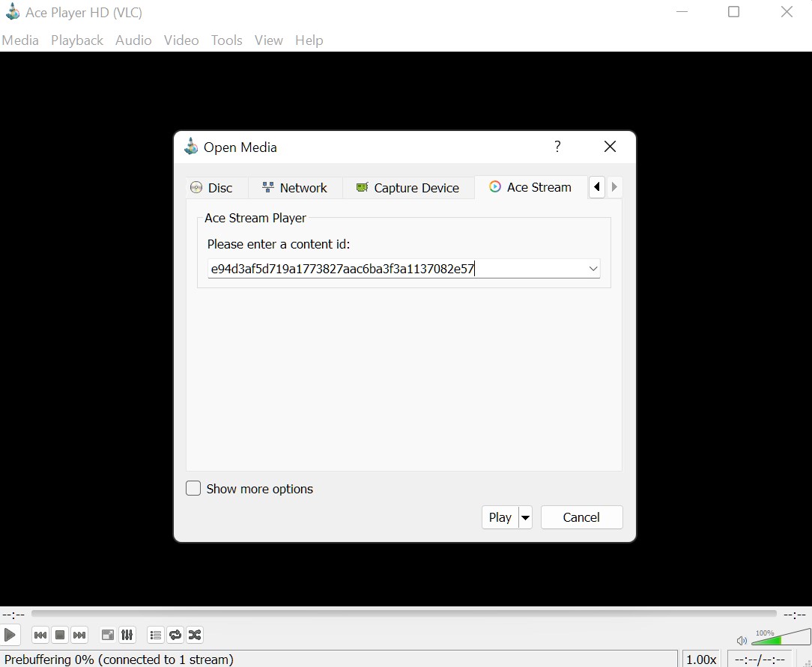Click the Open Media help question mark
Screen dimensions: 812x667
point(557,147)
